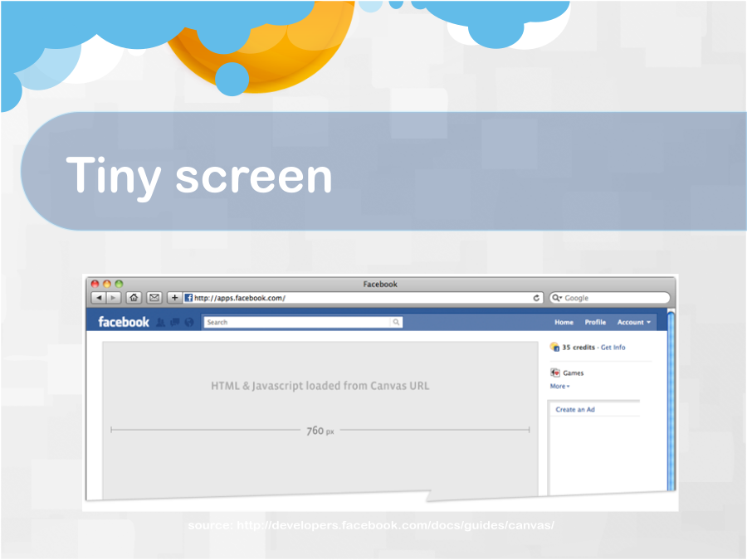This screenshot has width=747, height=560.
Task: Reload the page with the refresh icon
Action: pos(537,298)
